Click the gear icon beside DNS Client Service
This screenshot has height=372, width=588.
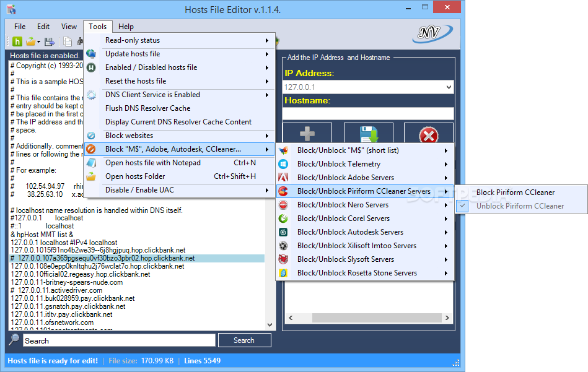[91, 95]
